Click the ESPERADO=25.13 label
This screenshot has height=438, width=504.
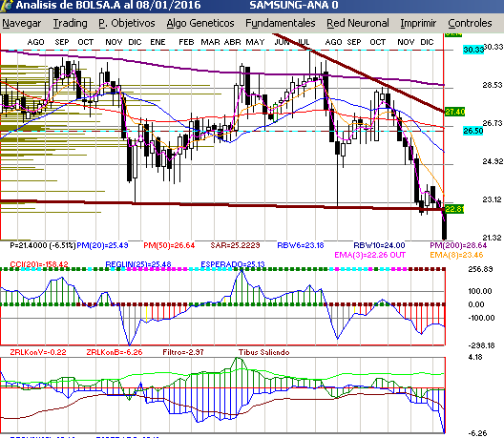tap(233, 264)
